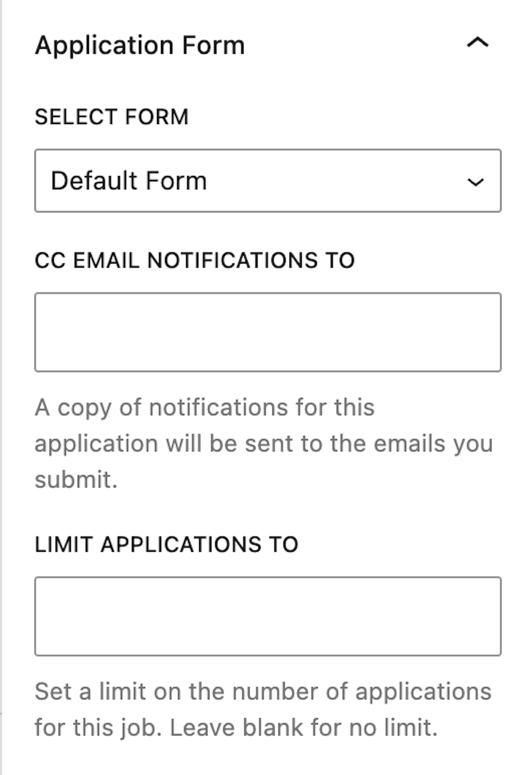Click the LIMIT APPLICATIONS TO label

coord(166,545)
